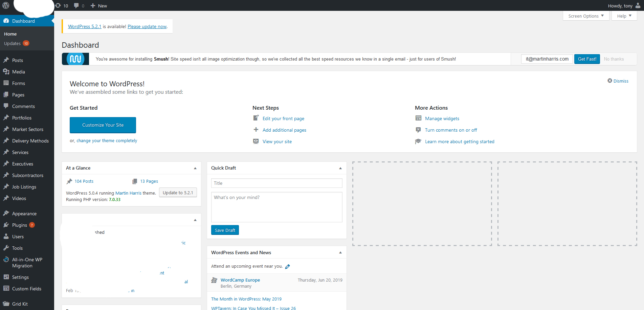The height and width of the screenshot is (310, 644).
Task: Click the pencil icon to edit event location
Action: click(x=288, y=267)
